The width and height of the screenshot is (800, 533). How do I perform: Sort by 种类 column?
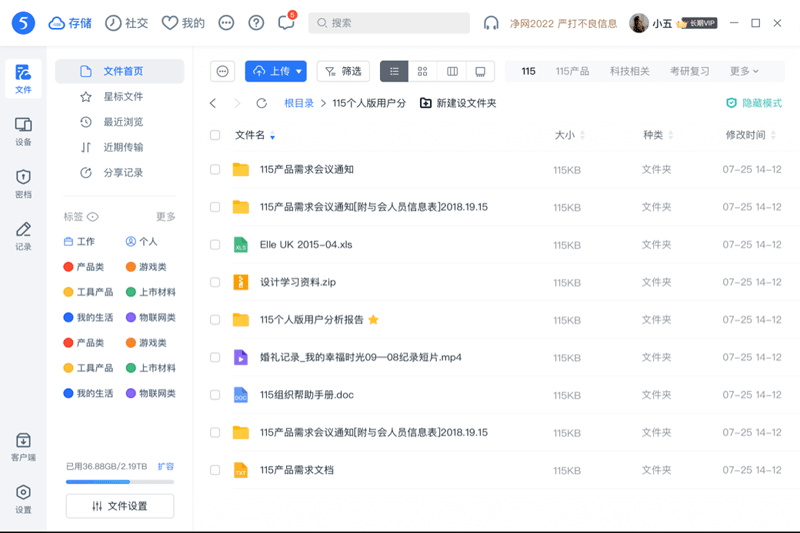[658, 135]
